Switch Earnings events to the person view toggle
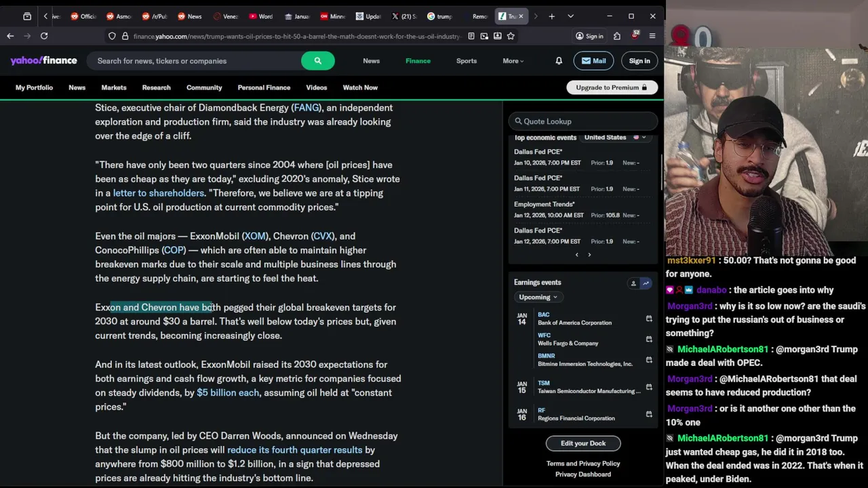The width and height of the screenshot is (868, 488). pyautogui.click(x=633, y=283)
